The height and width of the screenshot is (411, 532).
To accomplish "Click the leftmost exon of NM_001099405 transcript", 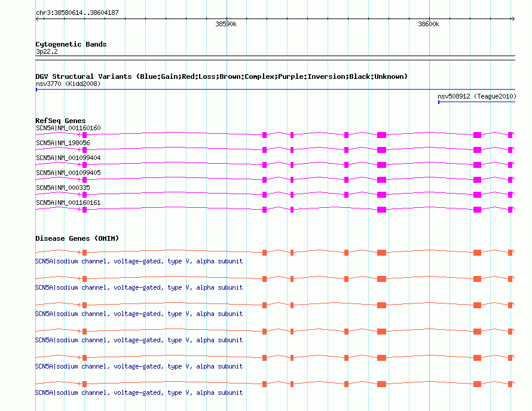I will (84, 180).
